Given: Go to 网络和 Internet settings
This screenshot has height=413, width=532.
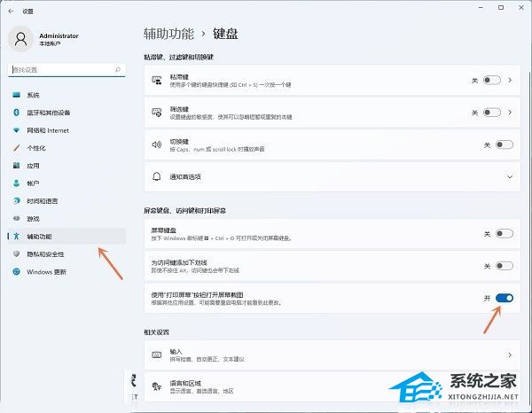Looking at the screenshot, I should click(x=48, y=130).
